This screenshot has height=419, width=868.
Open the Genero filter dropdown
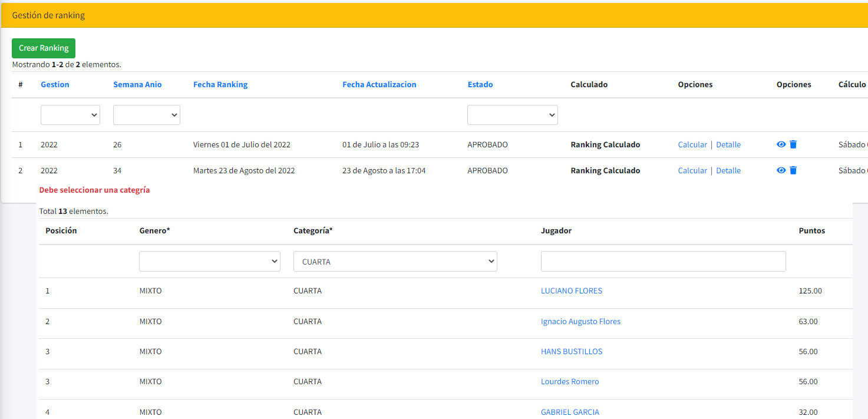click(209, 262)
